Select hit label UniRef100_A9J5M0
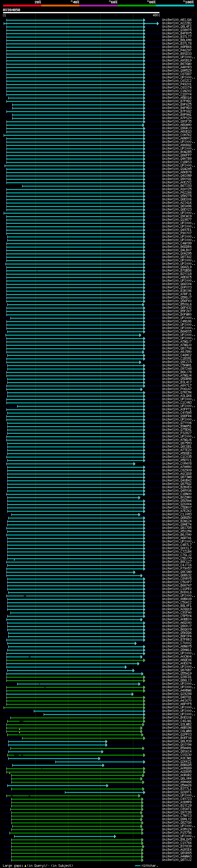 [x=177, y=352]
